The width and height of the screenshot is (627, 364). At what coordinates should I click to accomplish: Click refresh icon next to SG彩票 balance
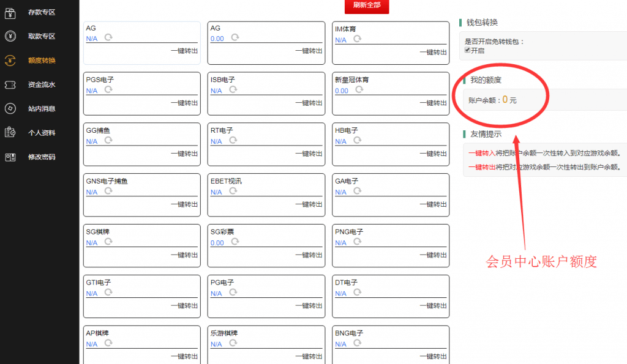tap(235, 242)
